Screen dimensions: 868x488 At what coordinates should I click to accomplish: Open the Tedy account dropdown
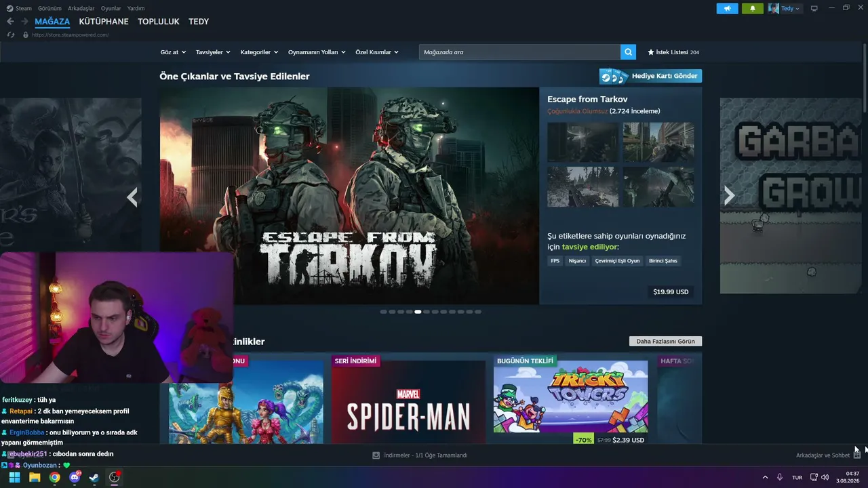791,9
